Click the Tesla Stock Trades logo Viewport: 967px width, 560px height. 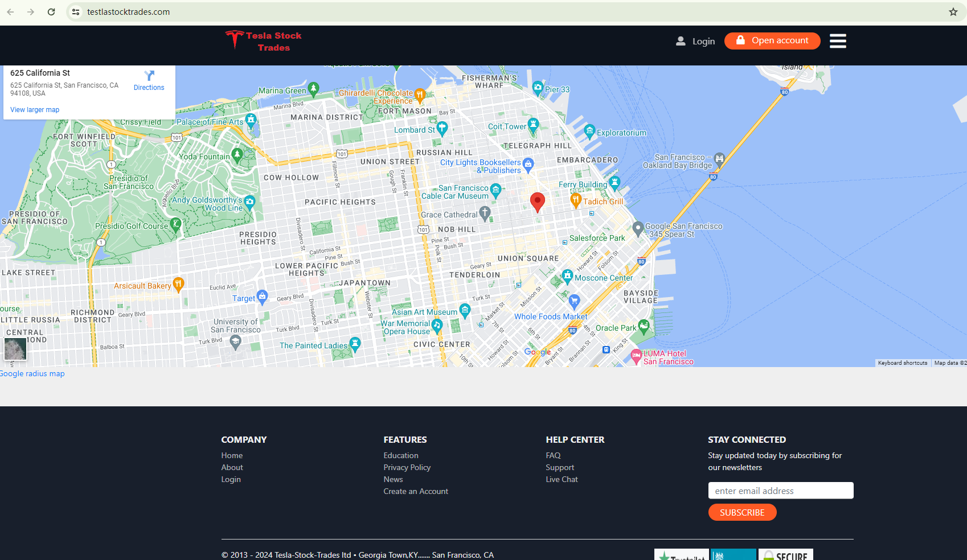coord(263,41)
